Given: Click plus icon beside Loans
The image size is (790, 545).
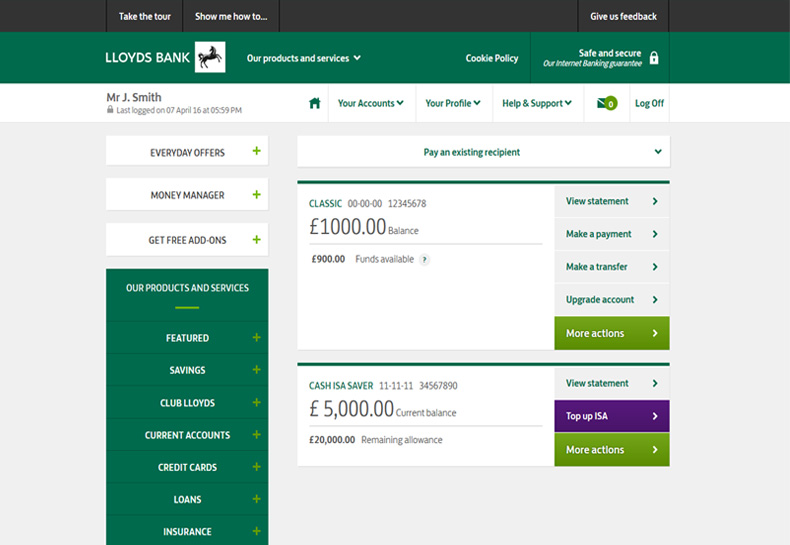Looking at the screenshot, I should point(256,499).
